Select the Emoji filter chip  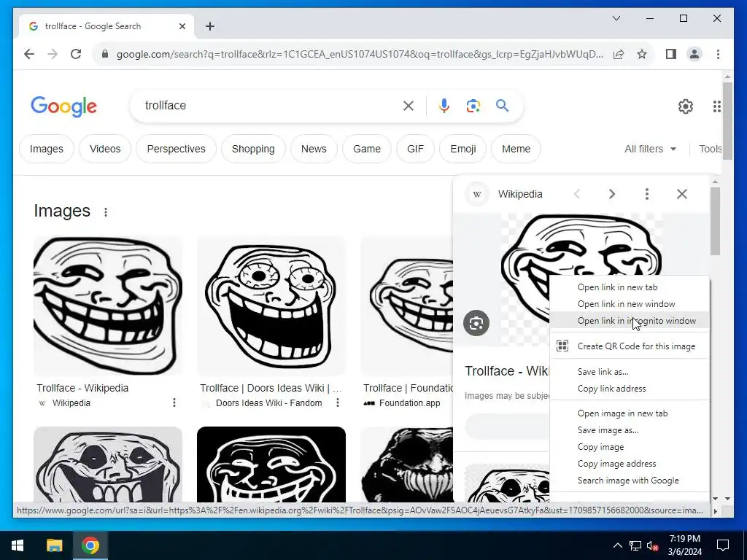463,149
